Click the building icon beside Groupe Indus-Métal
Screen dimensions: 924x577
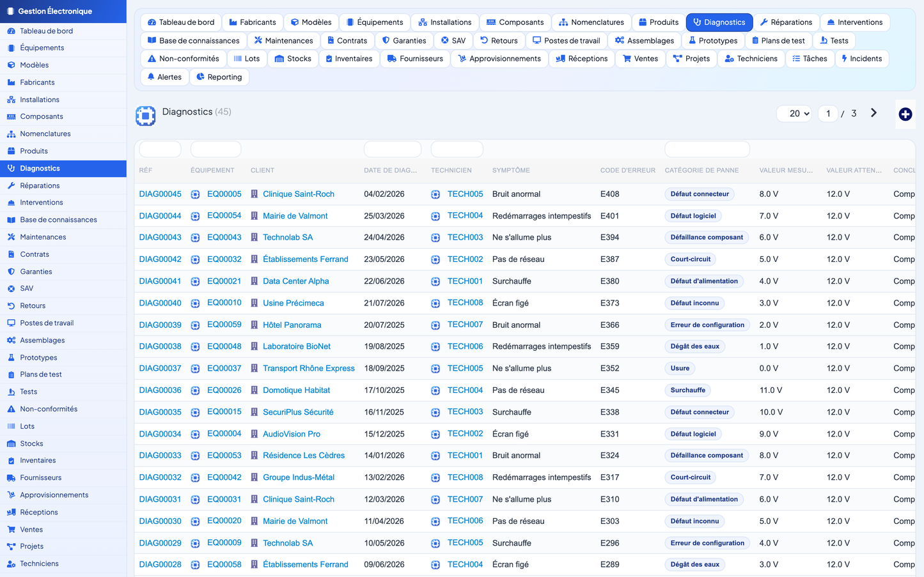254,477
